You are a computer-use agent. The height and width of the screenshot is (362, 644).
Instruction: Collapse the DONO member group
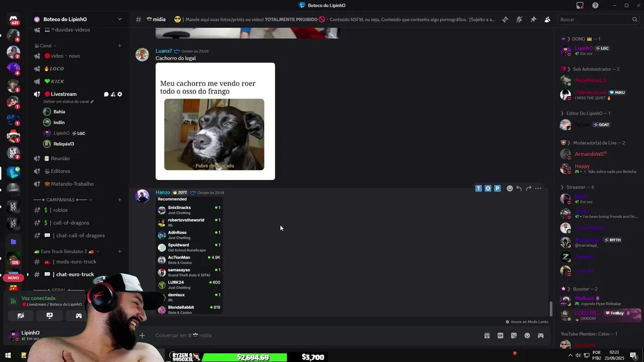[x=581, y=39]
